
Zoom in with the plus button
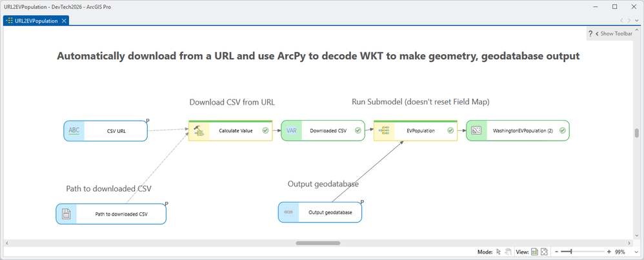click(609, 252)
